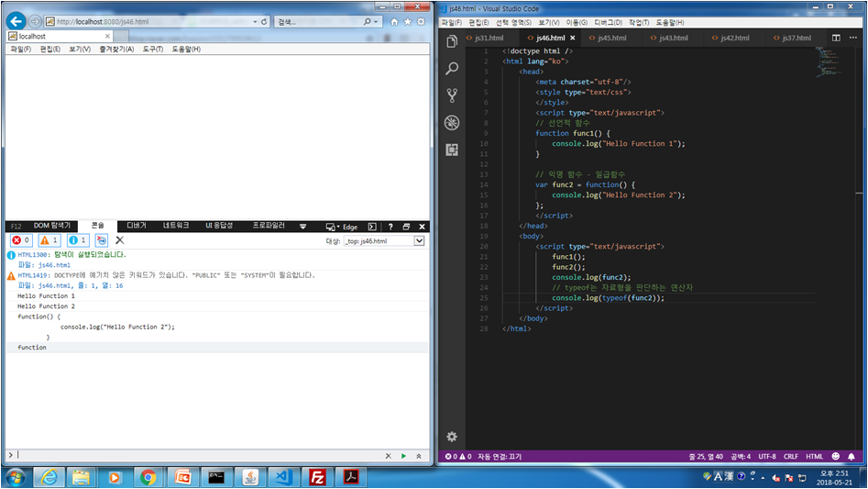Clear the console input line
This screenshot has width=868, height=489.
[x=388, y=456]
